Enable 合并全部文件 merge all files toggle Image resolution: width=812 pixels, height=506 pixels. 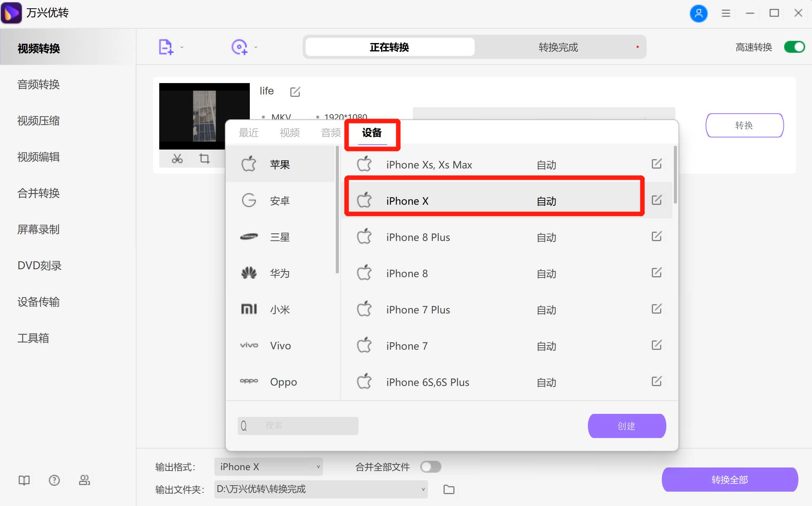(x=431, y=467)
